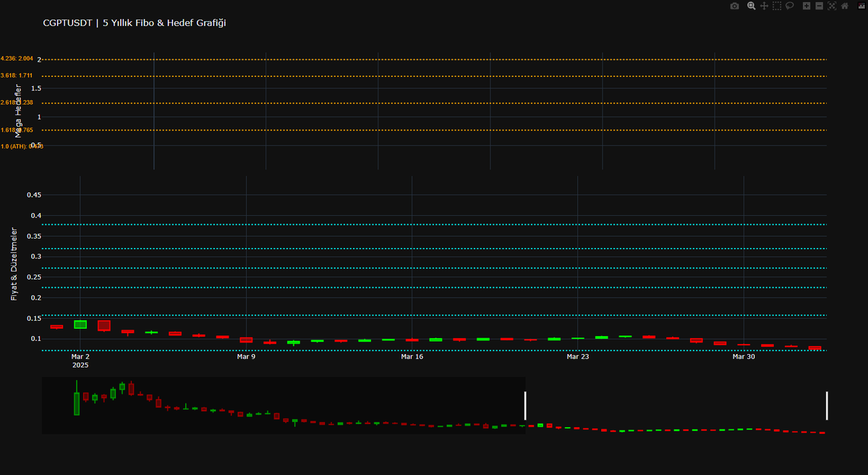Open the Plotly logo link

(861, 6)
